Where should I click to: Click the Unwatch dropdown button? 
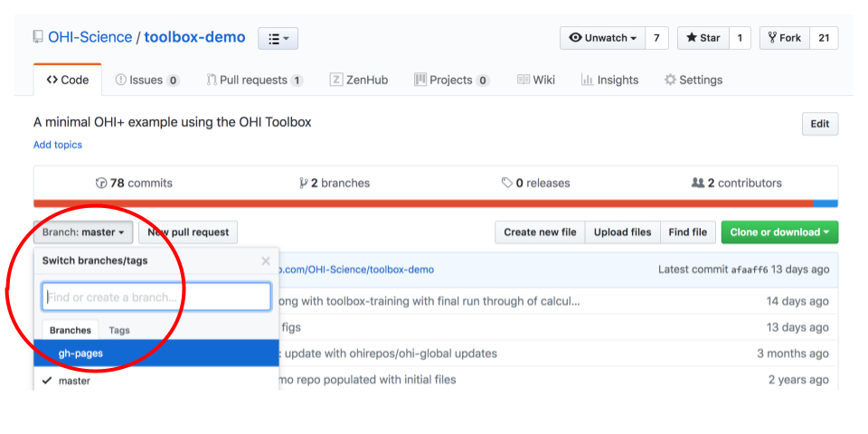[x=602, y=38]
